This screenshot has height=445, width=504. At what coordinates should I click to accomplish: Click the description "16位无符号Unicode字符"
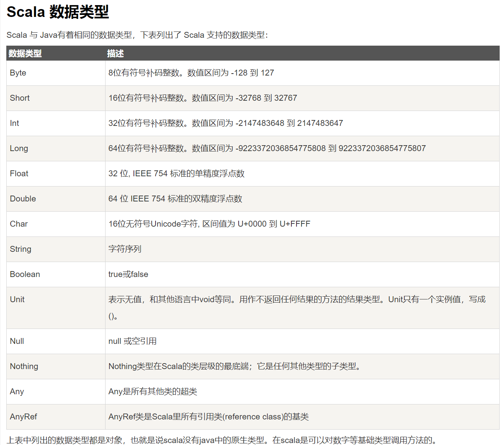point(209,224)
